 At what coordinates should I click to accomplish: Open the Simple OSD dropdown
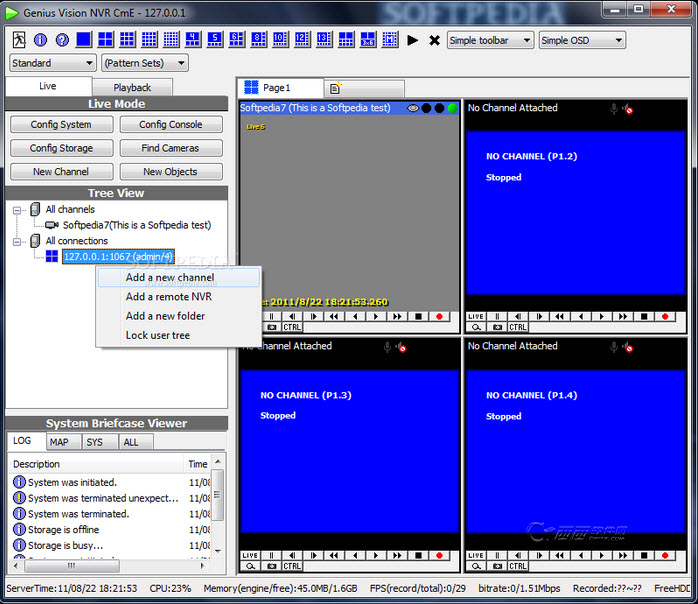click(582, 41)
